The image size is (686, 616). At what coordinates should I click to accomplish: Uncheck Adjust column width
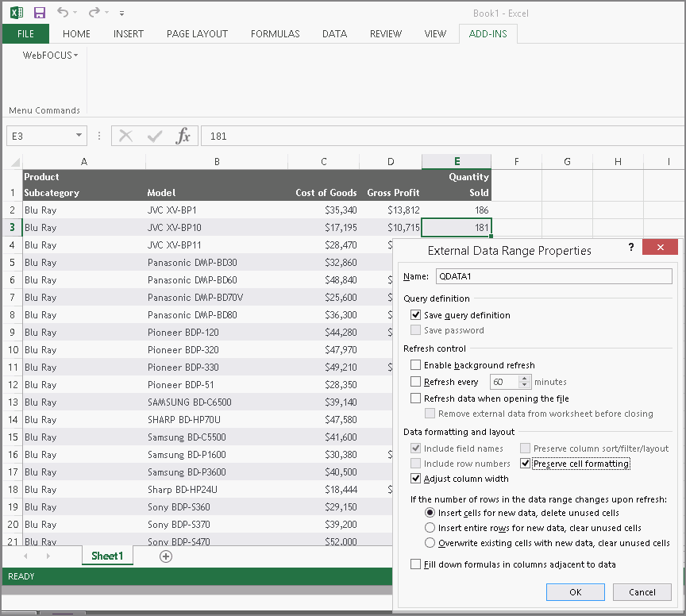click(415, 478)
